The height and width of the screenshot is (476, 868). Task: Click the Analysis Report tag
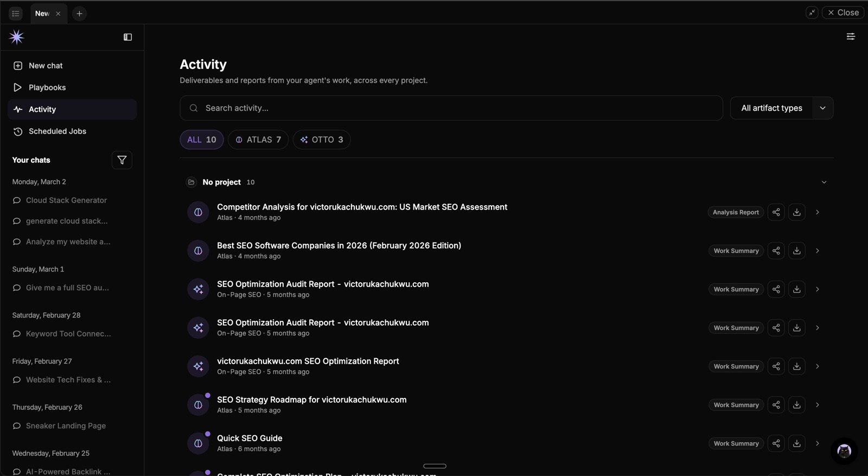[736, 212]
